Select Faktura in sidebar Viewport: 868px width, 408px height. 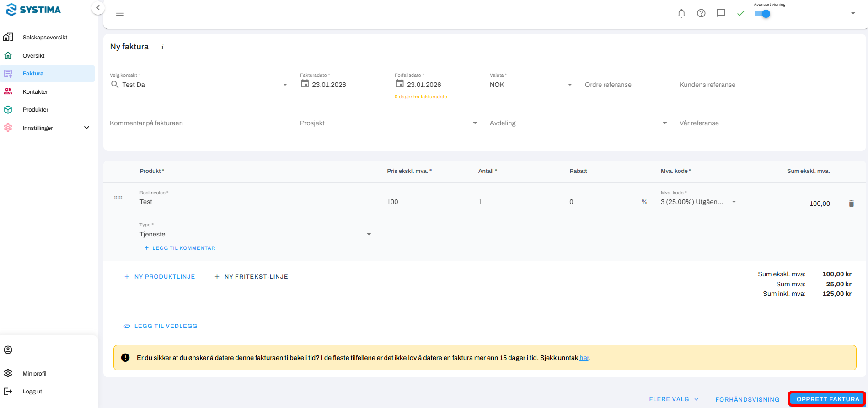(47, 74)
